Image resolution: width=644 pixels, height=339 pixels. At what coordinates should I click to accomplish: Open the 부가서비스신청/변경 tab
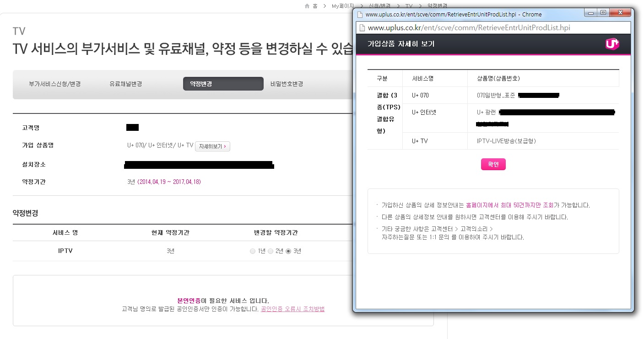tap(55, 84)
